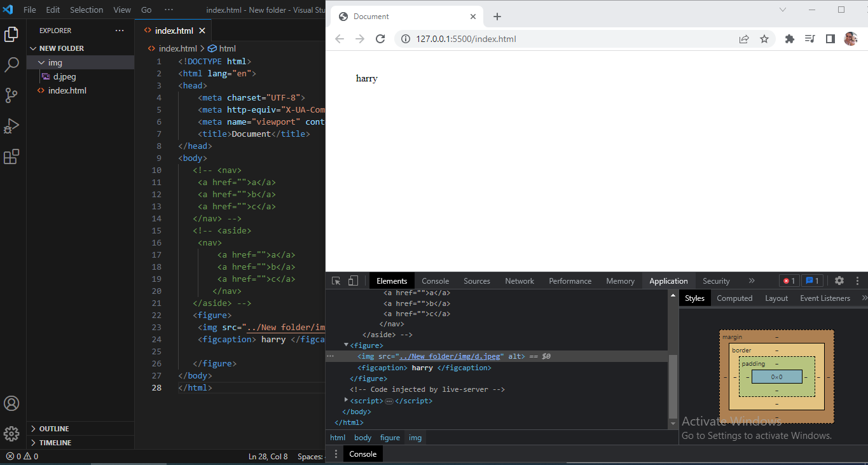The image size is (868, 465).
Task: Open the Explorer view in VS Code
Action: coord(11,34)
